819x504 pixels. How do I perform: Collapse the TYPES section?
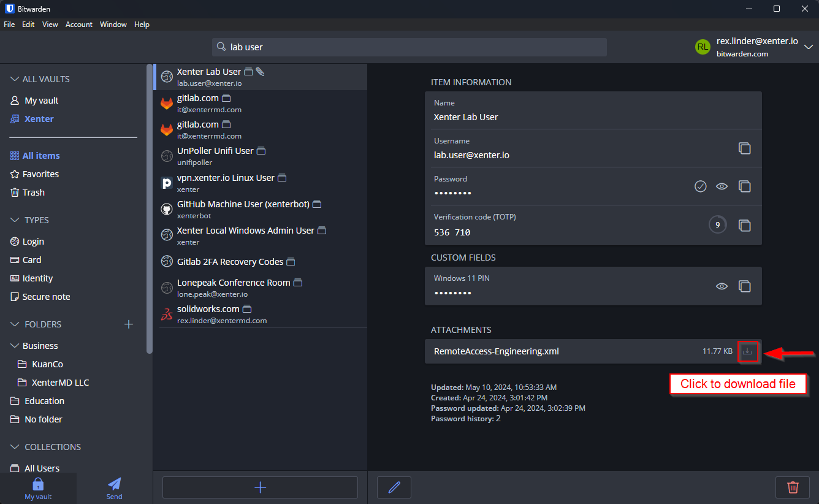click(x=15, y=220)
